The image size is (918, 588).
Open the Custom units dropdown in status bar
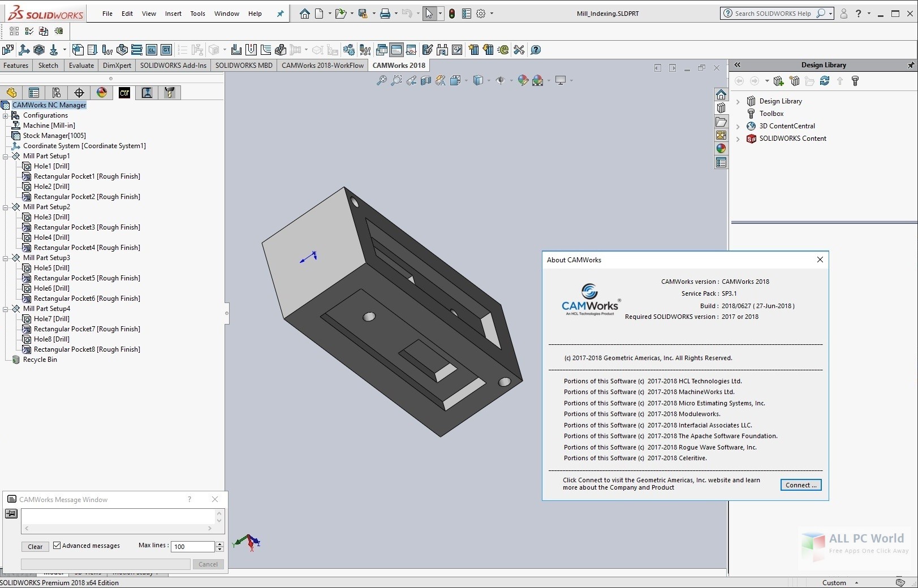pyautogui.click(x=856, y=582)
